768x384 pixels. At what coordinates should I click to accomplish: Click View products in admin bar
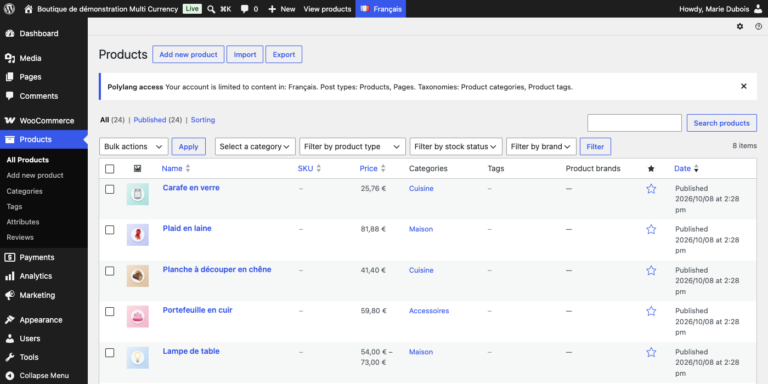tap(327, 9)
